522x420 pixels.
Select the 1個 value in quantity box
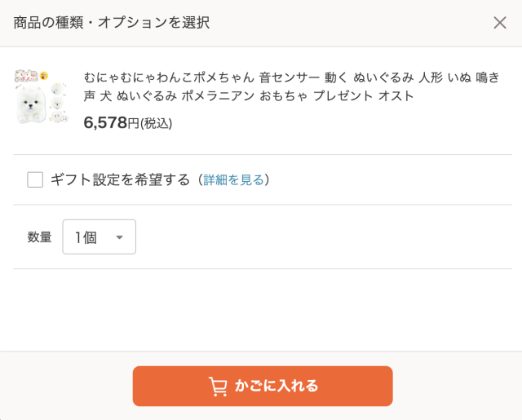(86, 237)
